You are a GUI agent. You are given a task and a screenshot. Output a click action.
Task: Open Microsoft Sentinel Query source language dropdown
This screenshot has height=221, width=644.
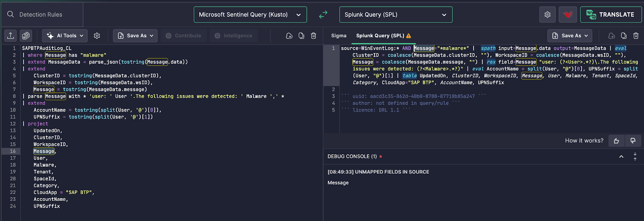[x=250, y=14]
